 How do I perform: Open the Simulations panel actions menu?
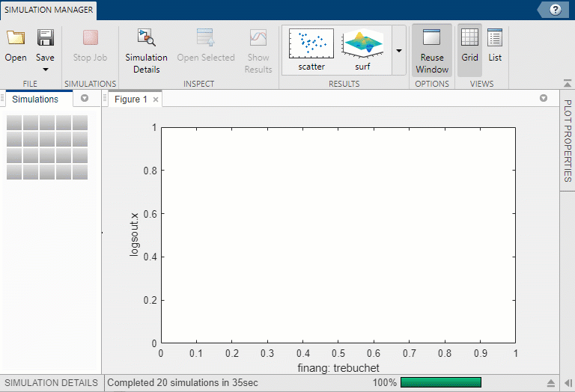point(84,99)
